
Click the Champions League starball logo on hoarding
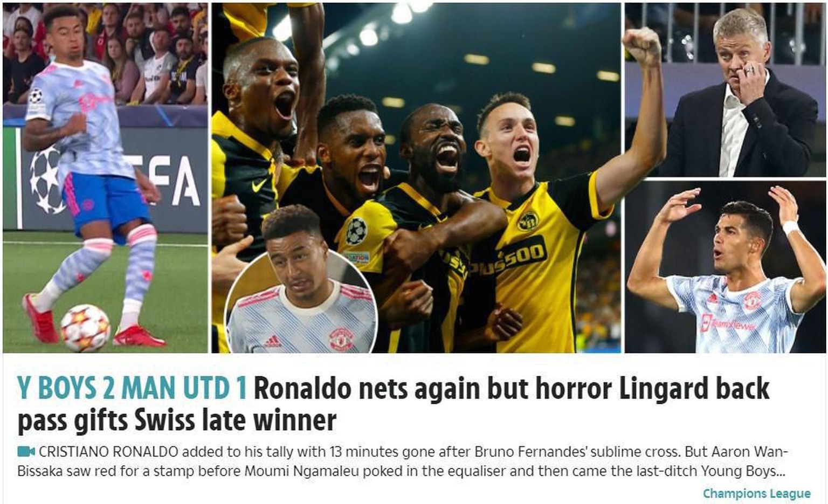pos(45,179)
